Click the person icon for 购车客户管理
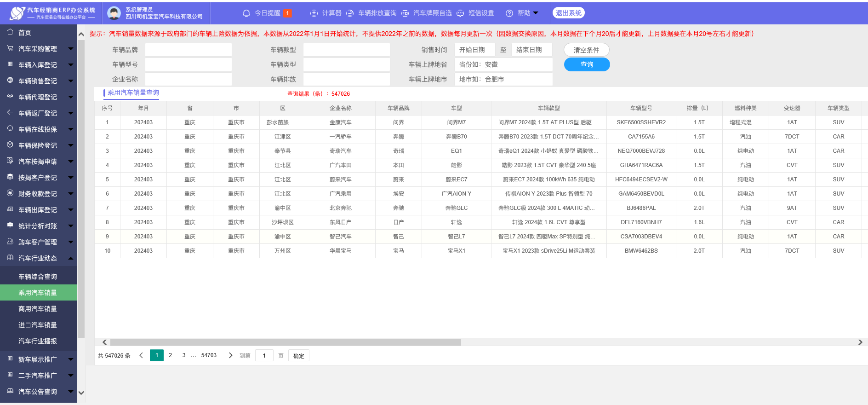Image resolution: width=868 pixels, height=405 pixels. (10, 242)
